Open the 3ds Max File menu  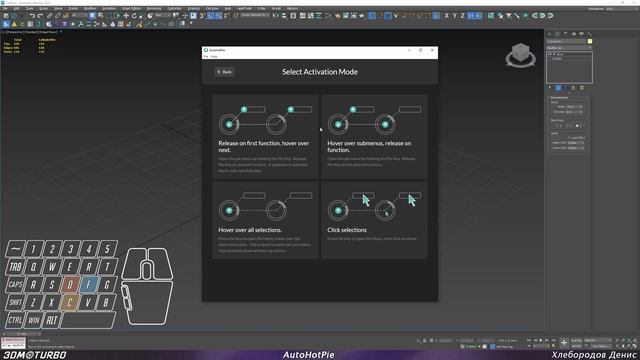[5, 8]
